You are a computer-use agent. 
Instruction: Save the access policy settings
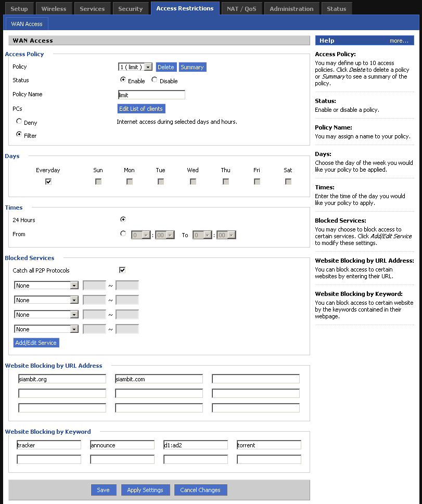click(103, 490)
